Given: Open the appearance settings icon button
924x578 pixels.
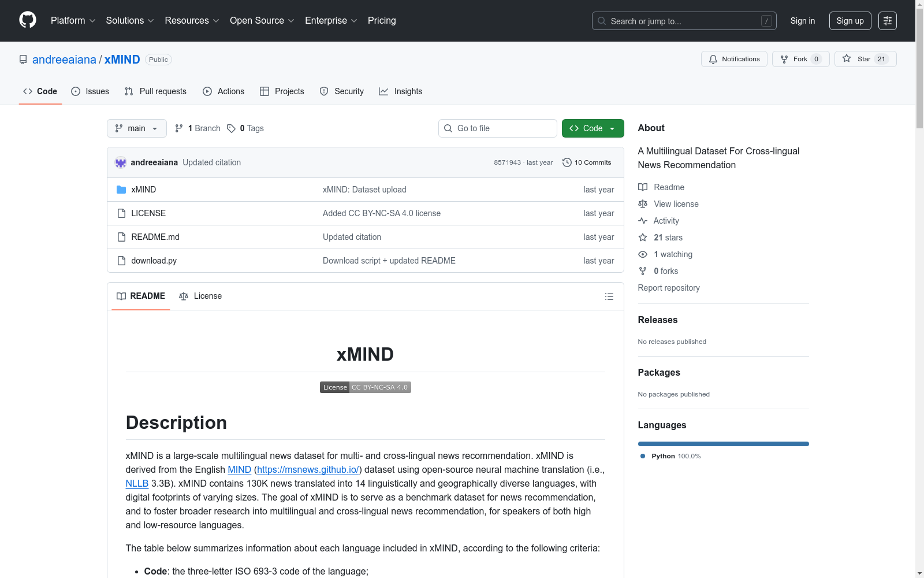Looking at the screenshot, I should click(888, 21).
